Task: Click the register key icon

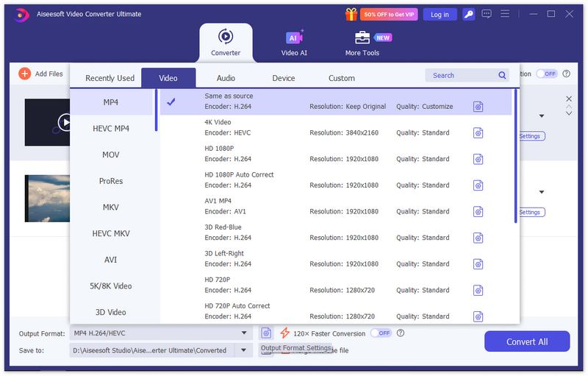Action: coord(468,14)
